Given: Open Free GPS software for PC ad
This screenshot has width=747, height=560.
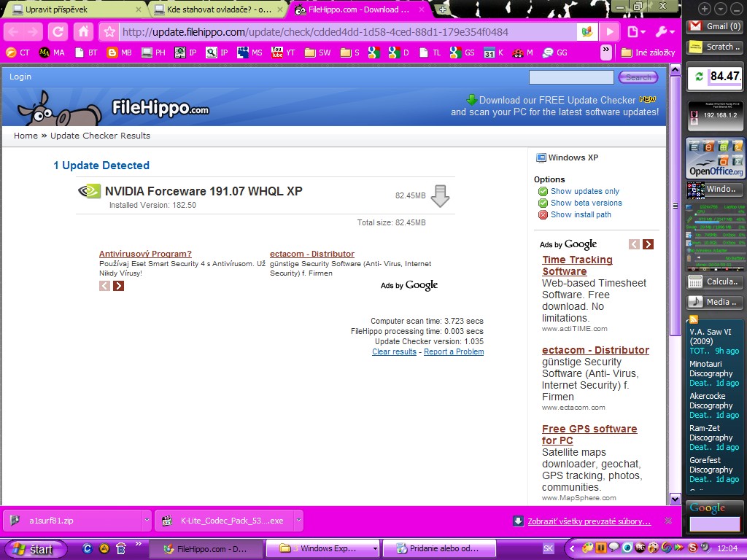Looking at the screenshot, I should (589, 435).
